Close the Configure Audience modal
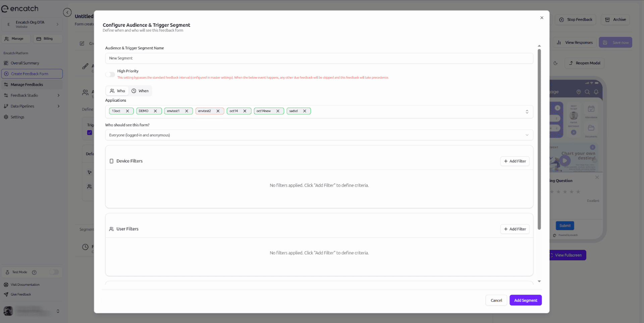The image size is (644, 323). 542,18
